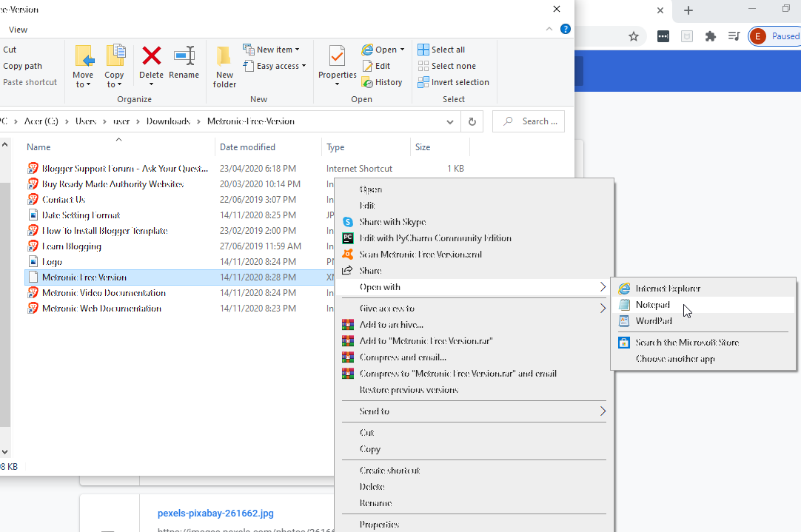801x532 pixels.
Task: Click the Explorer search box
Action: [x=529, y=121]
